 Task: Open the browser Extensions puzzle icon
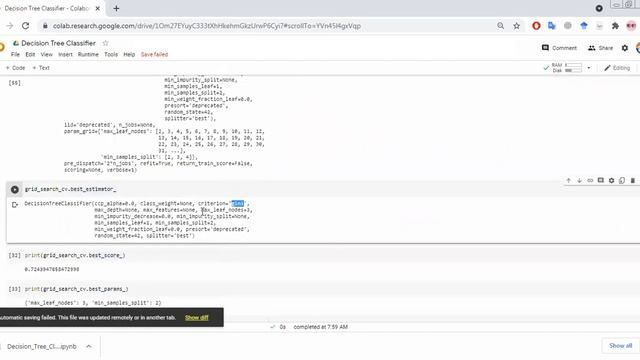tap(615, 26)
